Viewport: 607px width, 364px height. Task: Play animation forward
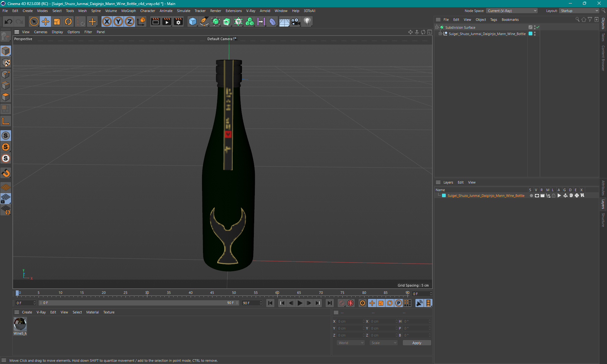pos(300,303)
